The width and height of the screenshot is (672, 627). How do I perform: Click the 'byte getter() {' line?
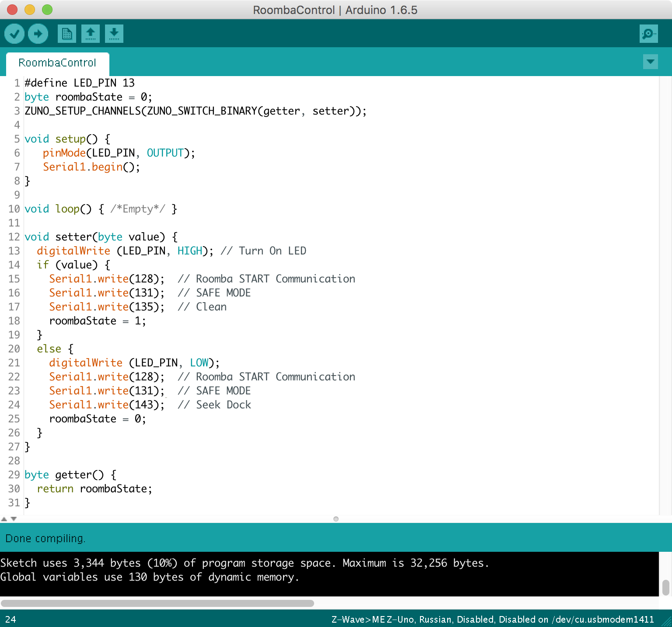click(70, 475)
